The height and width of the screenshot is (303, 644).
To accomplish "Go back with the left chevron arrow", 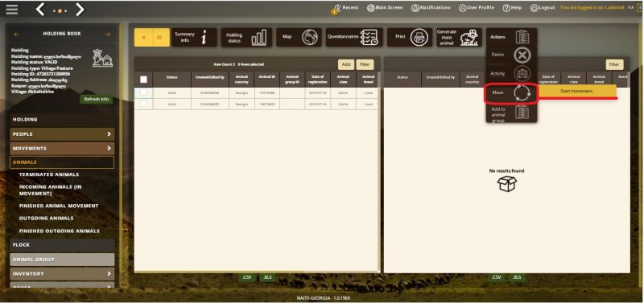I will click(x=39, y=9).
